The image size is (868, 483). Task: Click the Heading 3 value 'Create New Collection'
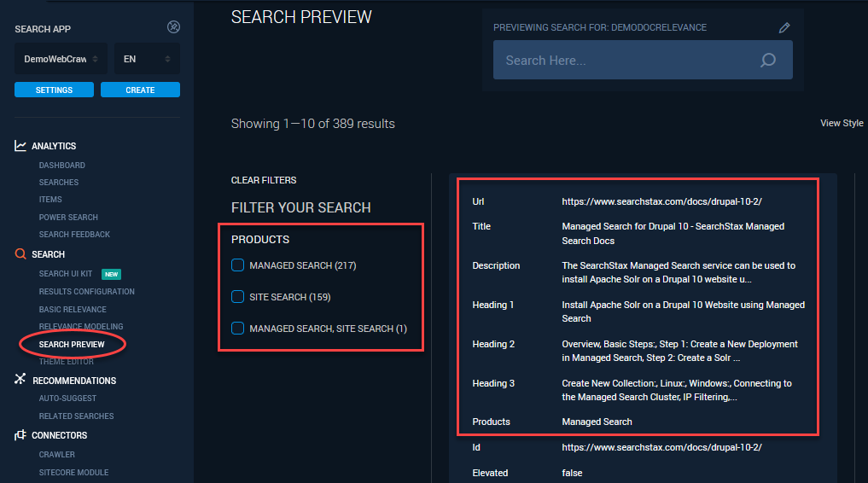677,390
